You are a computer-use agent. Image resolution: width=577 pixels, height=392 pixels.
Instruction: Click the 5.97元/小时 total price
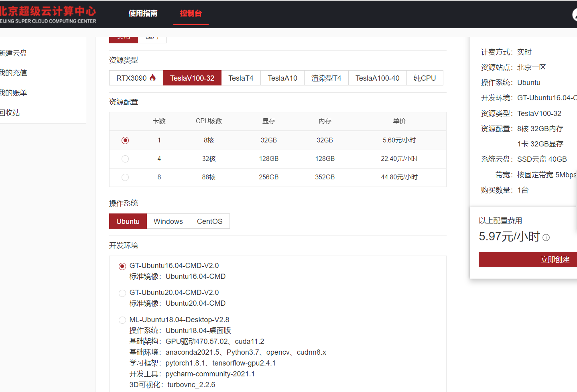click(509, 236)
